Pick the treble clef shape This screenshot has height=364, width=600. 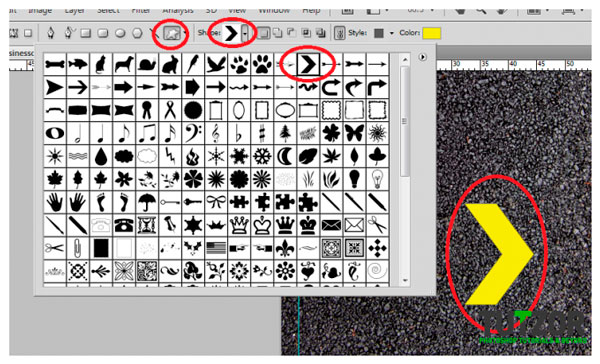[216, 133]
